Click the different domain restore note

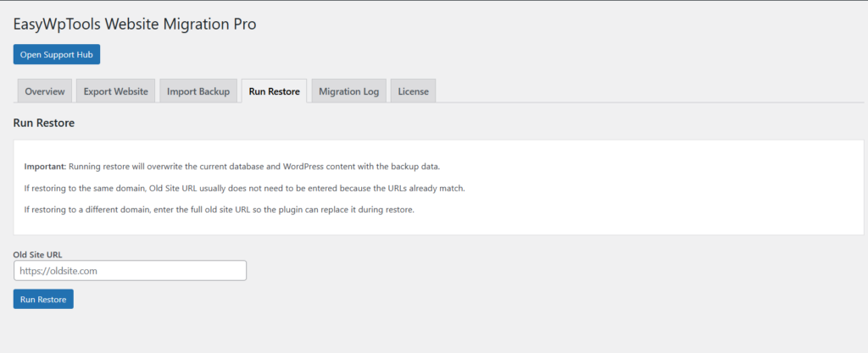pyautogui.click(x=220, y=211)
